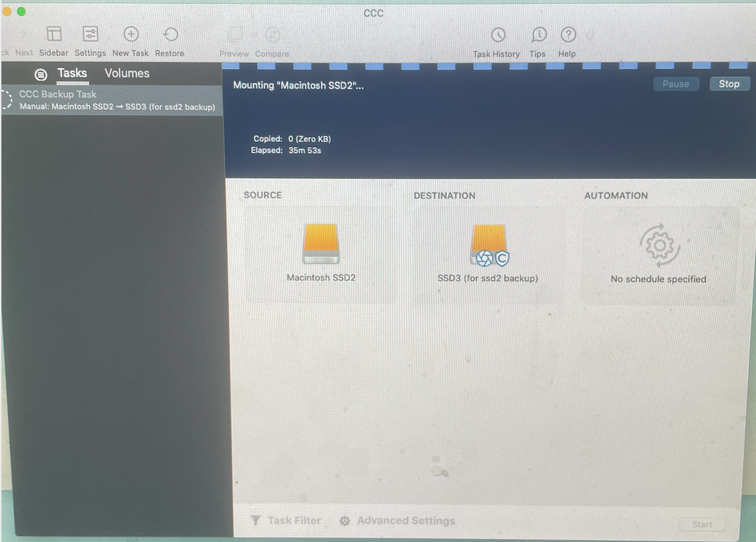
Task: Open the Task Filter button
Action: pyautogui.click(x=286, y=520)
